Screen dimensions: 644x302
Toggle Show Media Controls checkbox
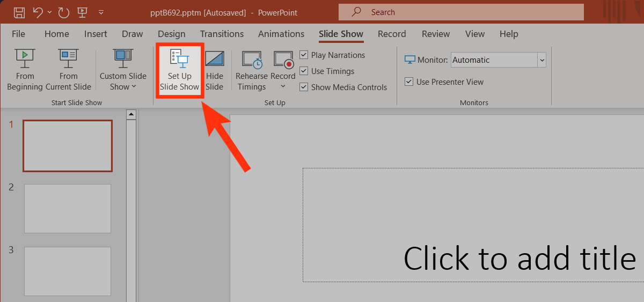[x=304, y=87]
